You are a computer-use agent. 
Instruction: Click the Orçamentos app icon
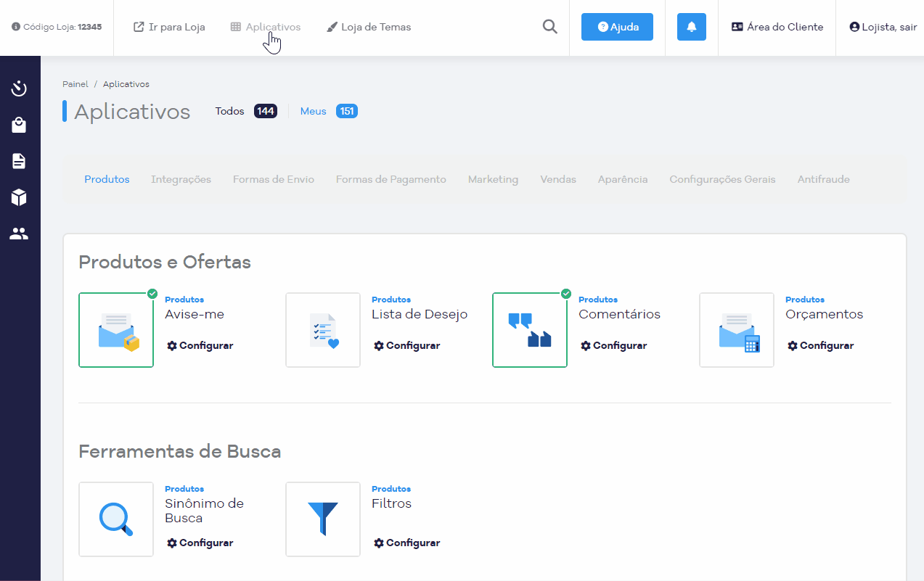point(737,330)
